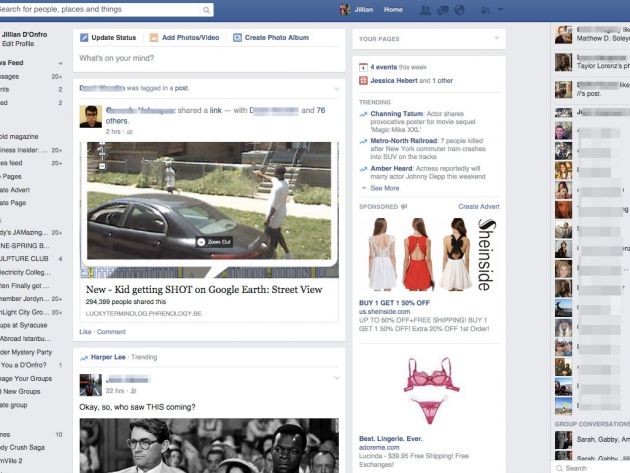The width and height of the screenshot is (630, 473).
Task: Click the Harper Lee trending arrow icon
Action: pos(84,358)
